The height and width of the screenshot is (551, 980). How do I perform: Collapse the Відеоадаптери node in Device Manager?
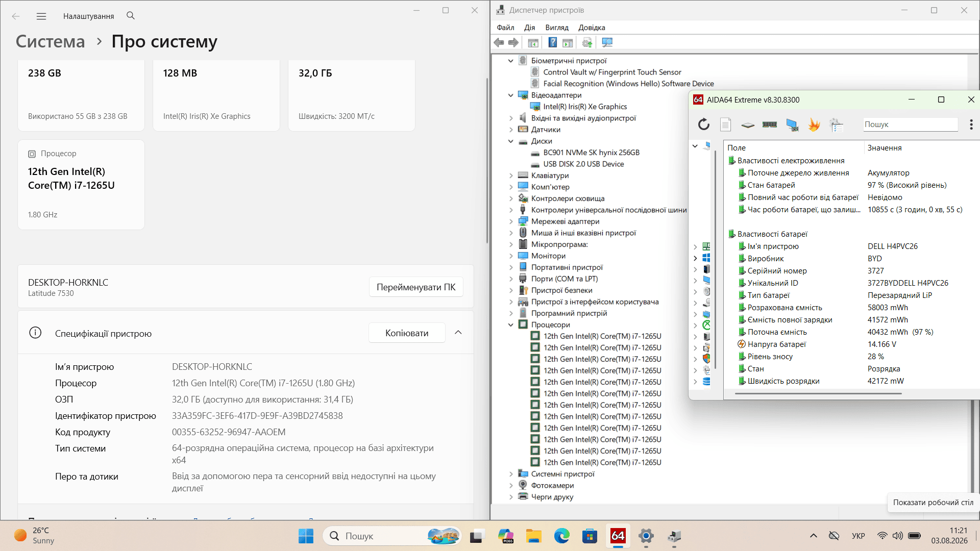[511, 95]
